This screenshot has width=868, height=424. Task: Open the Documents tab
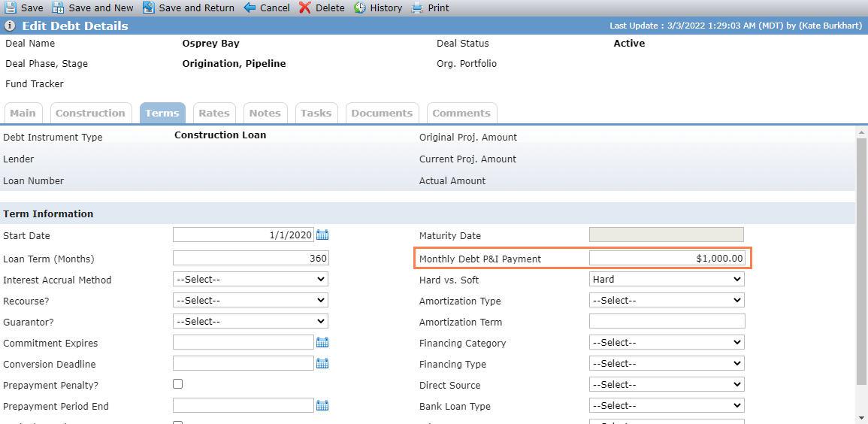coord(382,113)
